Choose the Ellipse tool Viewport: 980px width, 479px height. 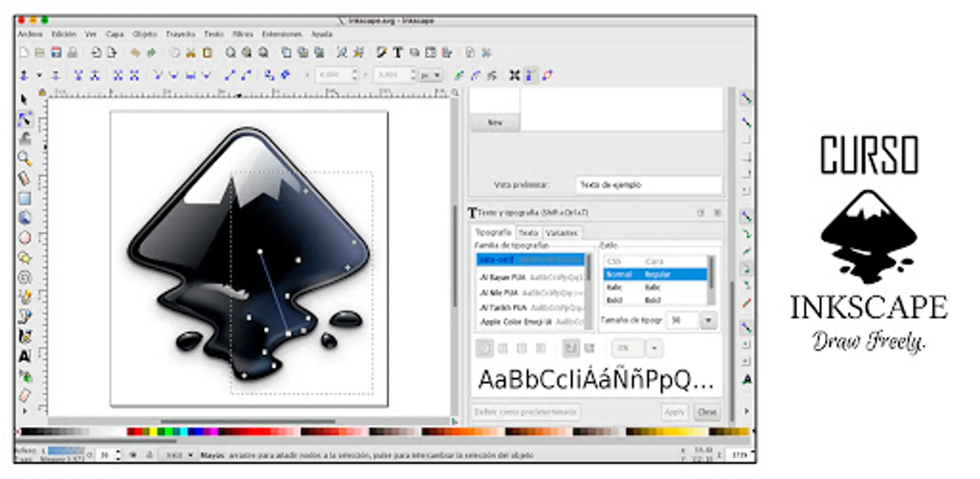click(x=24, y=238)
